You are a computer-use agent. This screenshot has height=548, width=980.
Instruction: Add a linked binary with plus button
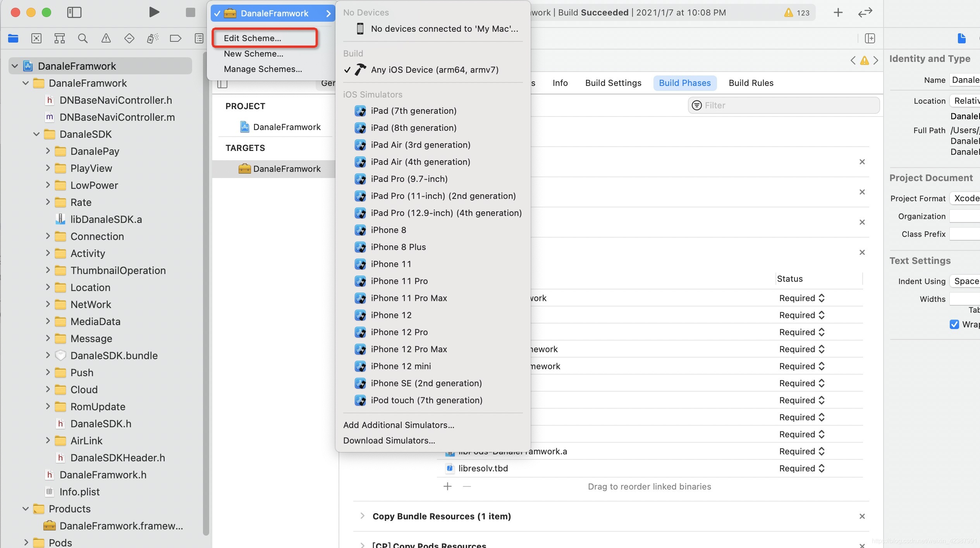point(447,486)
